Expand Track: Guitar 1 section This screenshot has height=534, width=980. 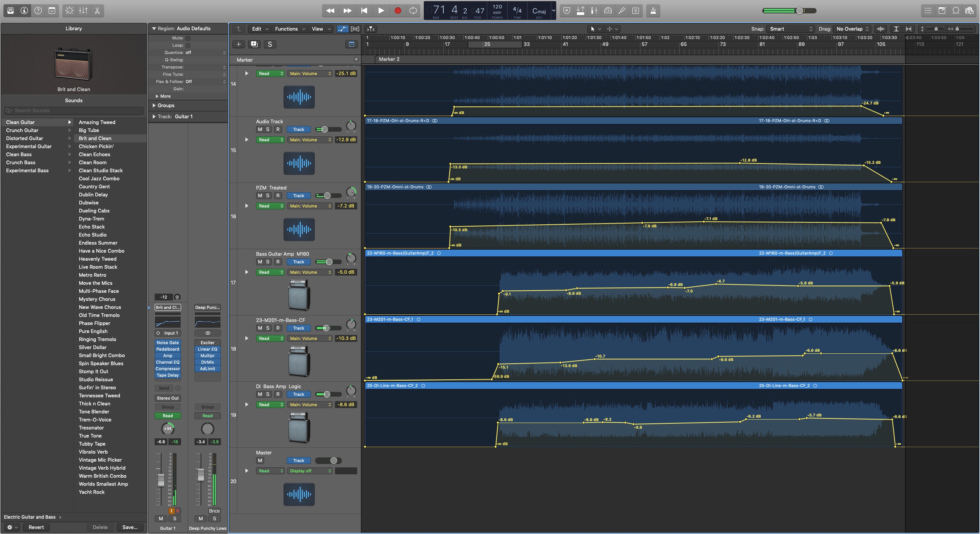pyautogui.click(x=173, y=116)
